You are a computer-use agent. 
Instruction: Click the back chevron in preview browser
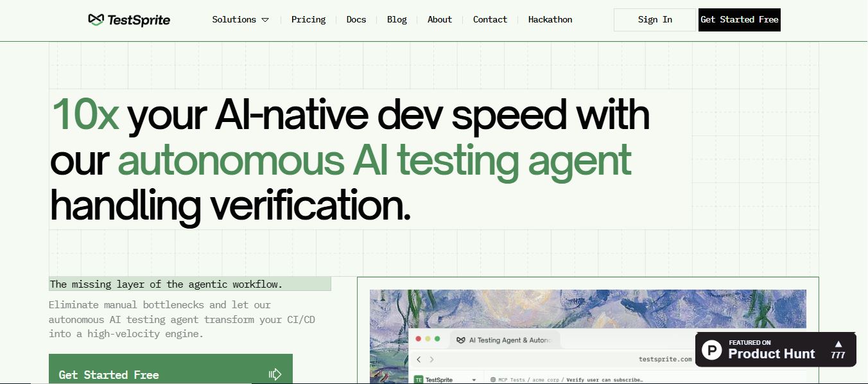[x=419, y=360]
